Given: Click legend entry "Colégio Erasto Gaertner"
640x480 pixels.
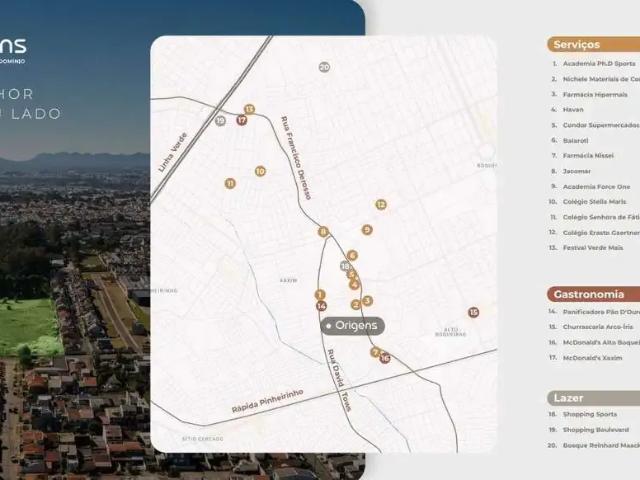Looking at the screenshot, I should tap(601, 233).
